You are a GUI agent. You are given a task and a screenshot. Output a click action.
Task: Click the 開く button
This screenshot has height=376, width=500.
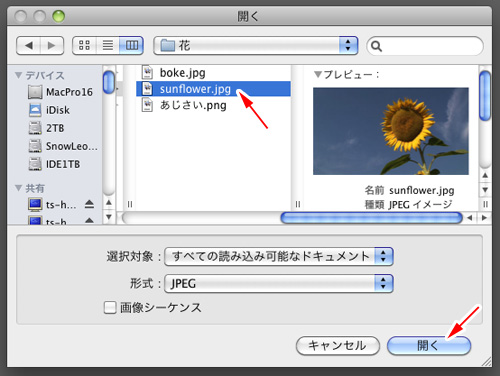click(x=429, y=346)
